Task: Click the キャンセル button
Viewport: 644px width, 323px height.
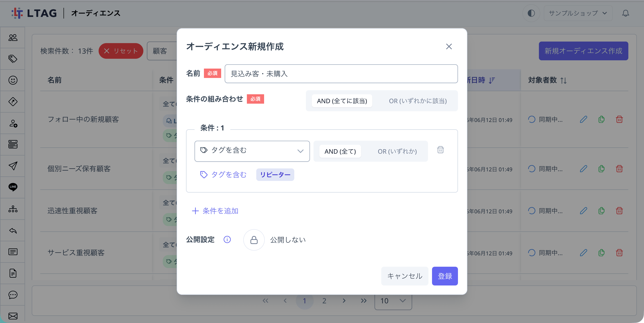Action: coord(405,276)
